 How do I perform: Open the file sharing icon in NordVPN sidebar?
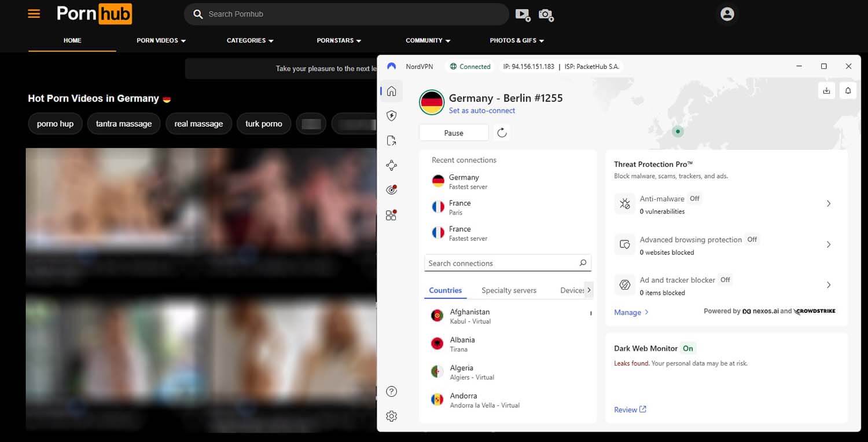[x=392, y=141]
